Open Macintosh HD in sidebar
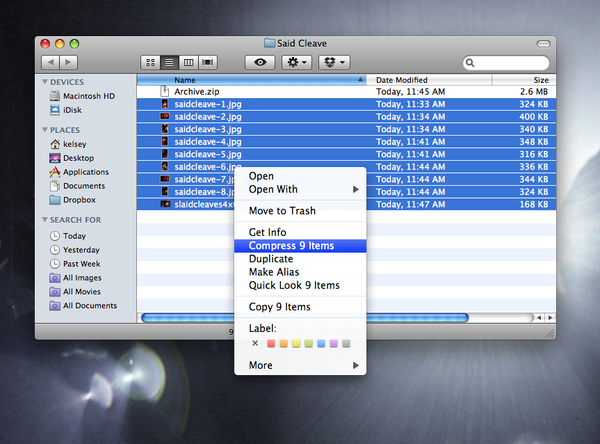This screenshot has height=444, width=600. point(88,95)
